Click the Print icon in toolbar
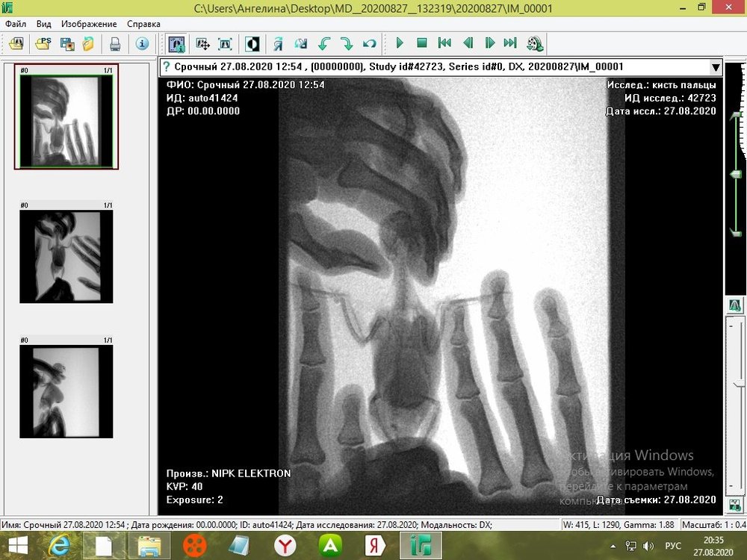 click(115, 44)
